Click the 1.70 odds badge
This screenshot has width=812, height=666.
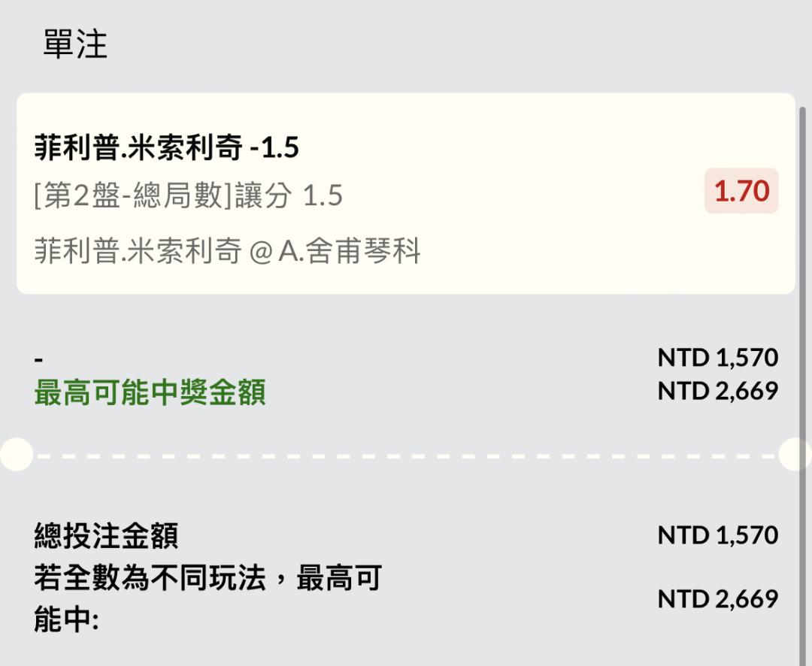coord(741,191)
